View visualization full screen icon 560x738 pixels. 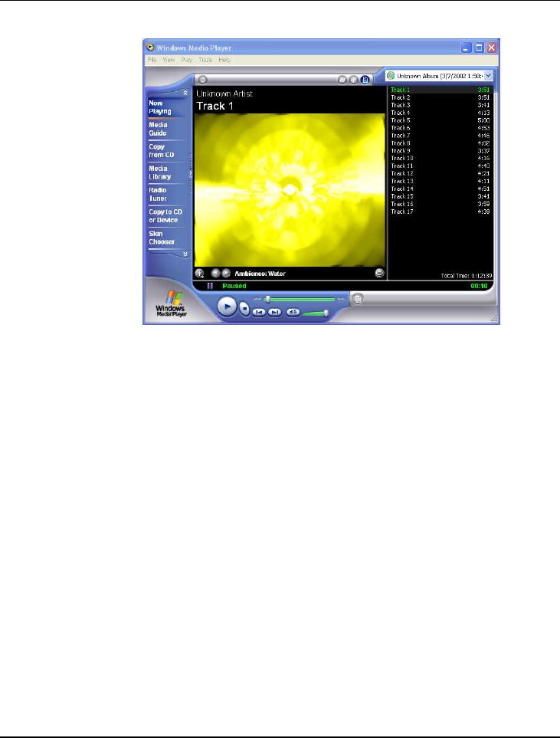(x=379, y=273)
